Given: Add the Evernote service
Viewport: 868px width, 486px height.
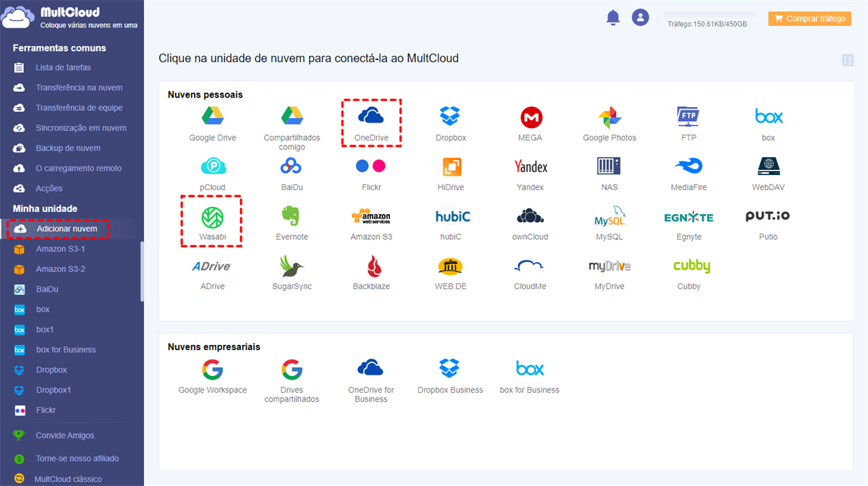Looking at the screenshot, I should (292, 216).
